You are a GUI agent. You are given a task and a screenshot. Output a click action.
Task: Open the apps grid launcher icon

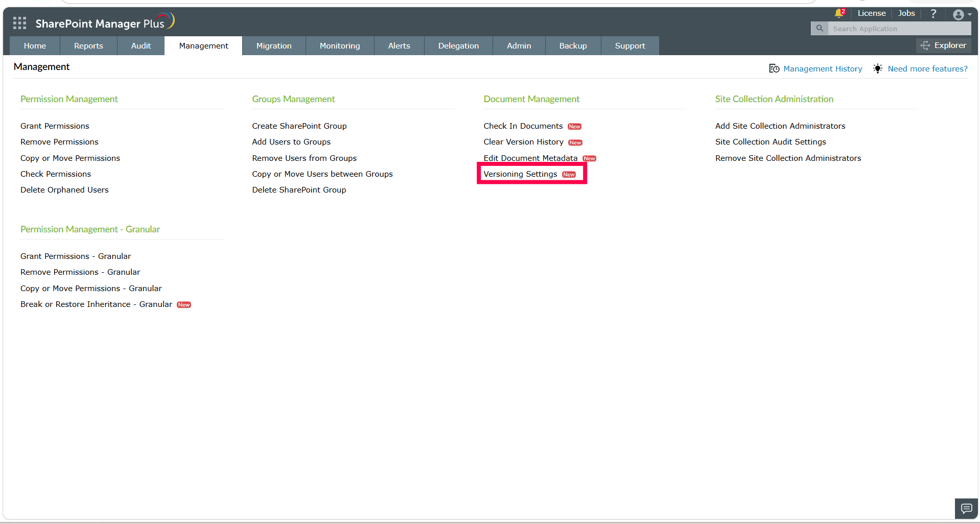pyautogui.click(x=19, y=23)
